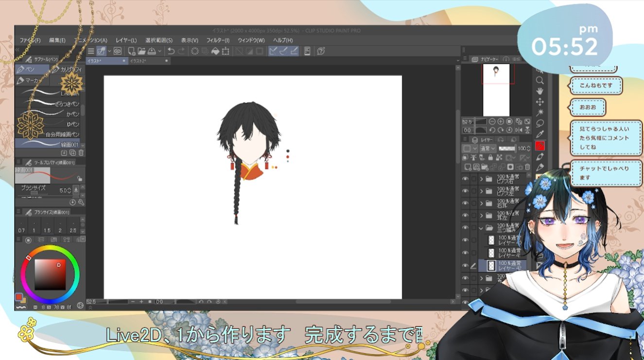
Task: Select the Fill (bucket) tool icon
Action: coord(216,51)
